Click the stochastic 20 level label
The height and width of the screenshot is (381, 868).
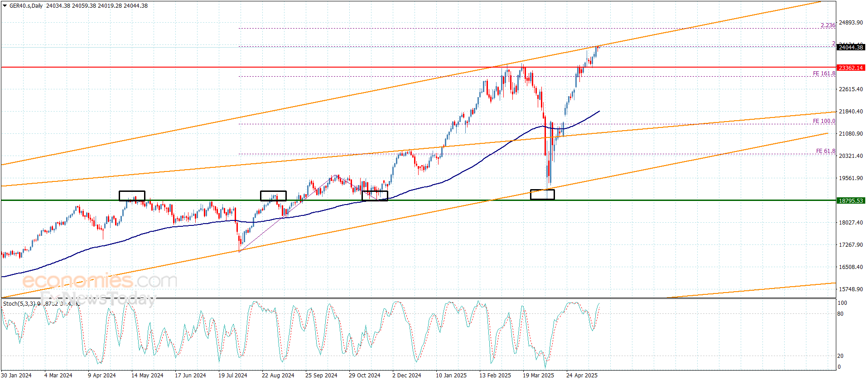point(840,356)
